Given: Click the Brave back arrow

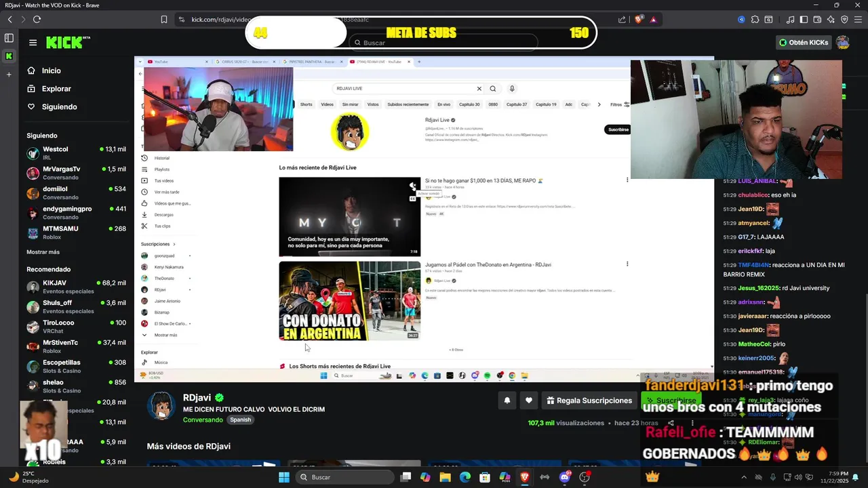Looking at the screenshot, I should 9,20.
